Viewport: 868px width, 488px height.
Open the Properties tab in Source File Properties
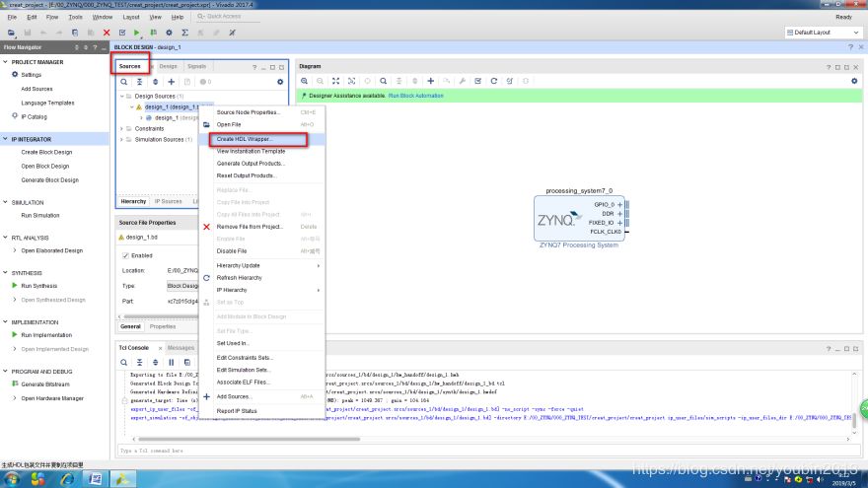(x=163, y=326)
